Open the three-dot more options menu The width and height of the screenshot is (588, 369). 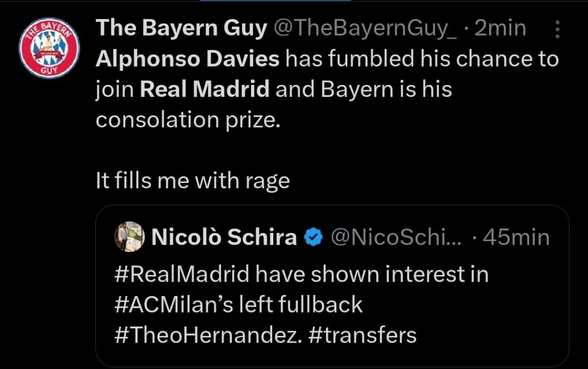tap(558, 29)
